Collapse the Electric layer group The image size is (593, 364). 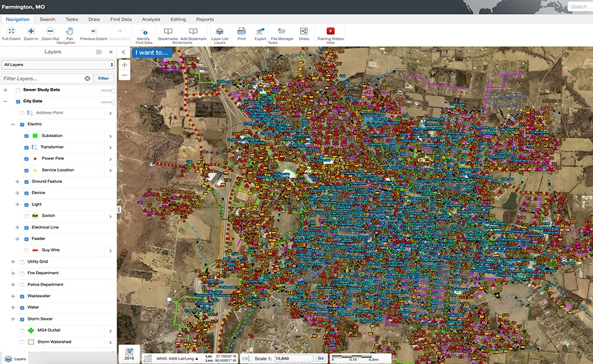pos(13,124)
